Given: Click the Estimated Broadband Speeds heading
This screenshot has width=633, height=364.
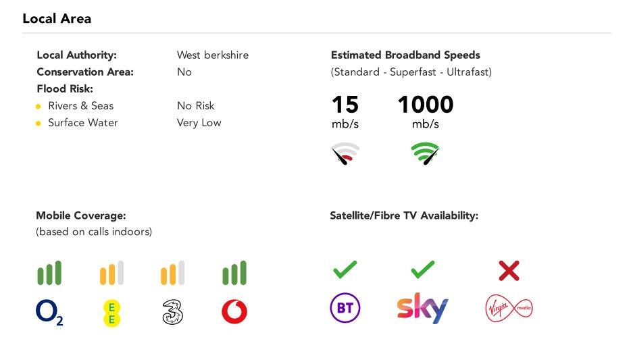Looking at the screenshot, I should pos(405,55).
